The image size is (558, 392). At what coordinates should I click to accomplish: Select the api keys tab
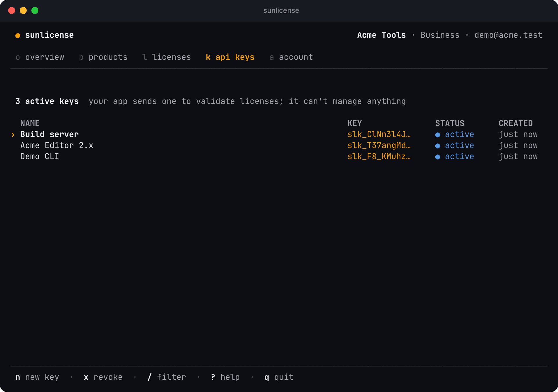[230, 57]
